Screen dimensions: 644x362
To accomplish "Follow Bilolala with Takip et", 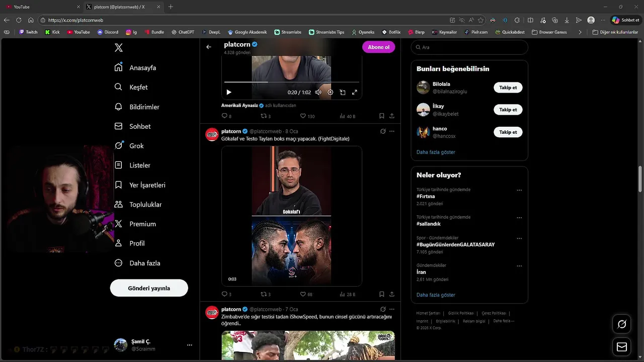I will [x=508, y=87].
